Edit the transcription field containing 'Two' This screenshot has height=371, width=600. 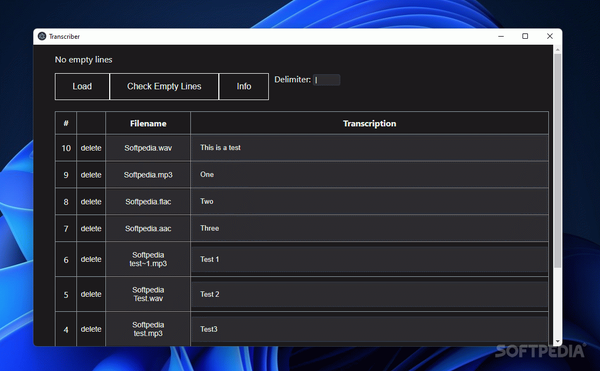[x=369, y=201]
